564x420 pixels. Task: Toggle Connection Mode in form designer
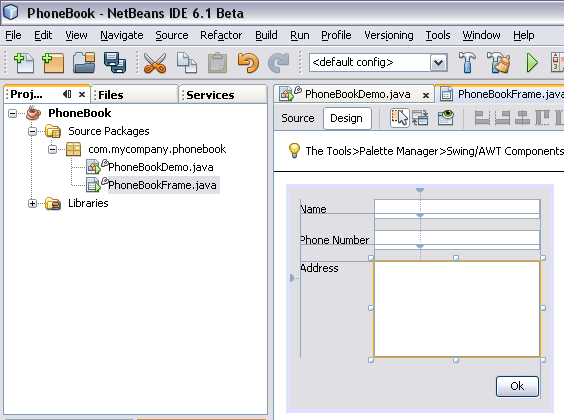coord(420,118)
